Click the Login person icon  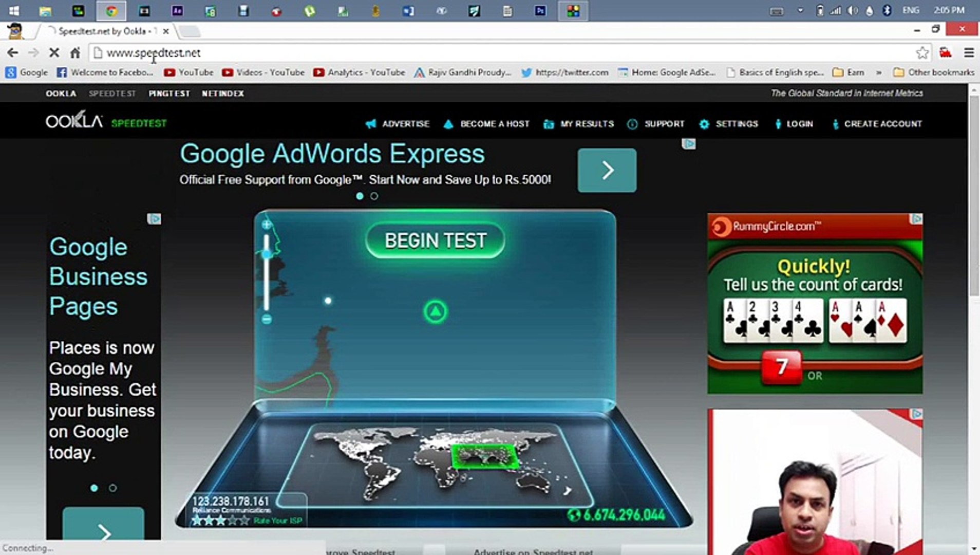778,124
